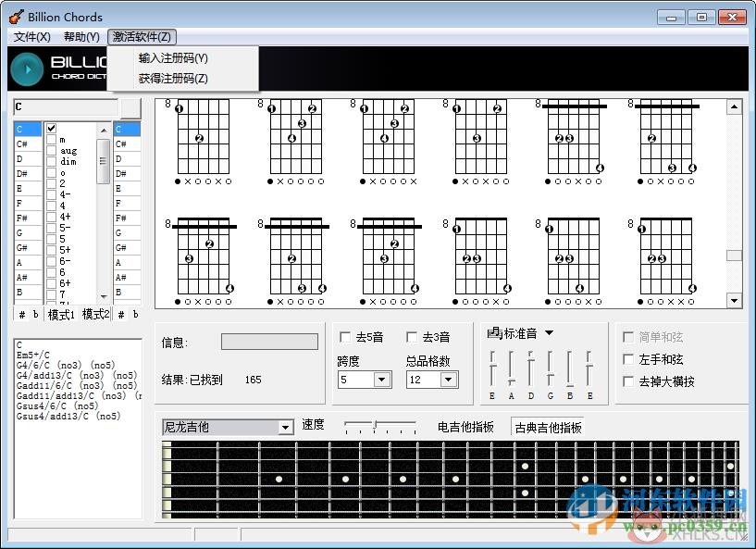
Task: Open the 标准音 tuning dropdown arrow
Action: coord(549,333)
